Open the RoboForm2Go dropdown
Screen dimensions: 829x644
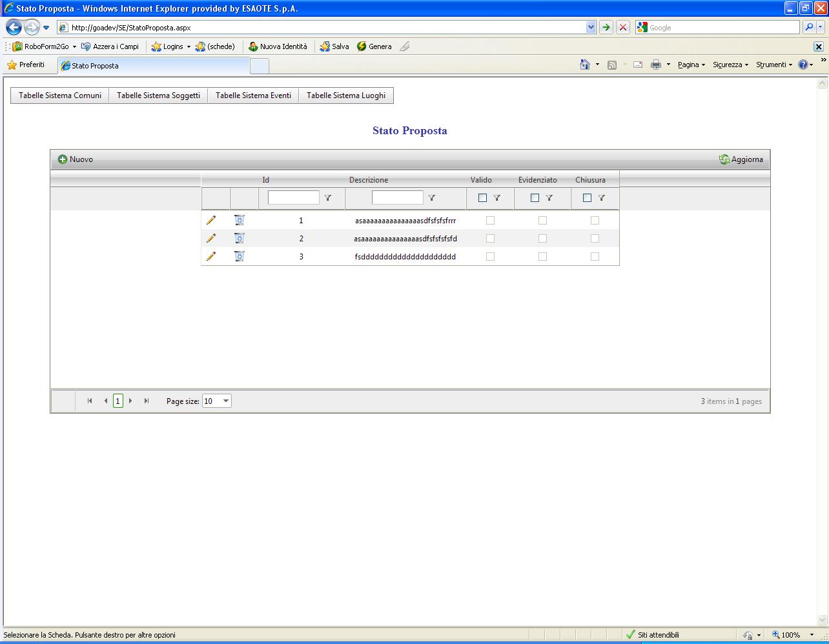tap(74, 46)
